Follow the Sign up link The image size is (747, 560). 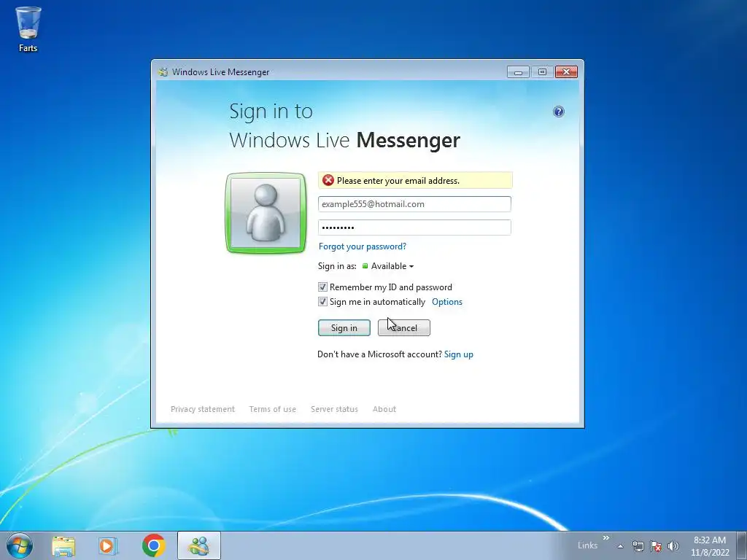(459, 354)
